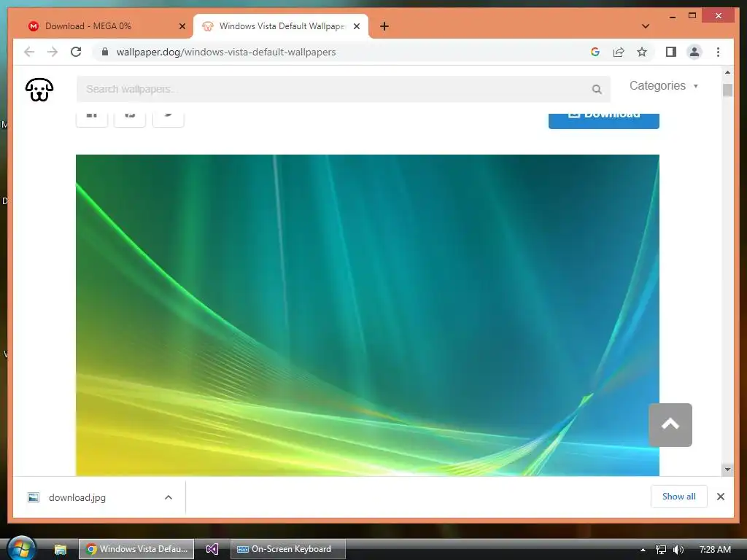Click the vertical scrollbar thumb
Image resolution: width=747 pixels, height=560 pixels.
[727, 90]
